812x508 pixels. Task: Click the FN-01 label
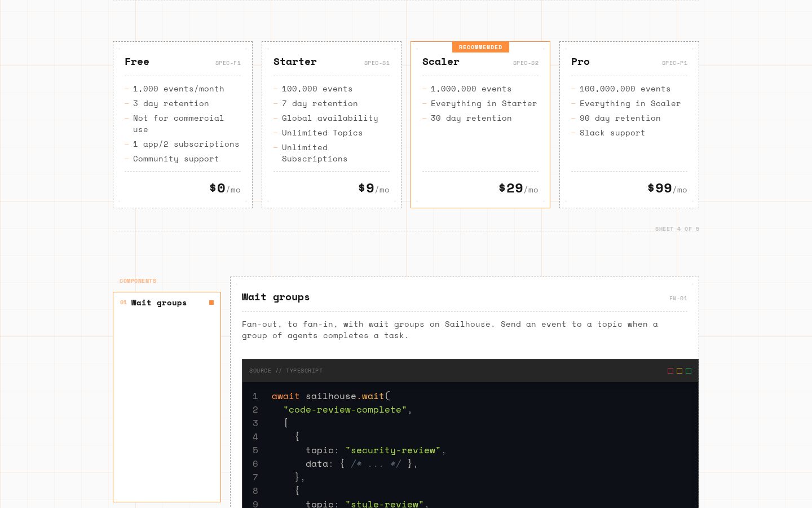click(678, 299)
